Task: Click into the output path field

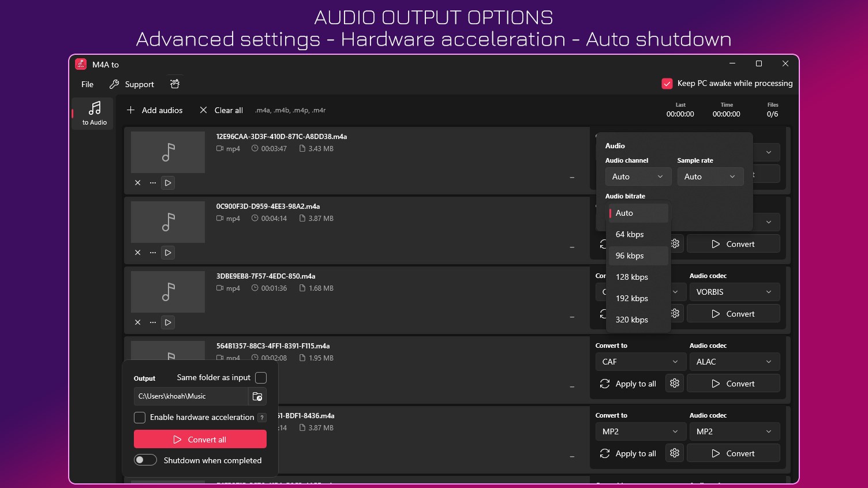Action: [191, 396]
